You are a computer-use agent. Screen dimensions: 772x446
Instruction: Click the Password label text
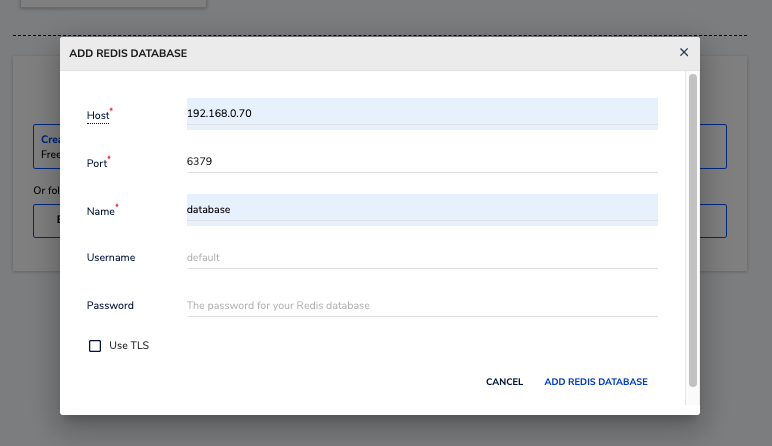click(110, 305)
